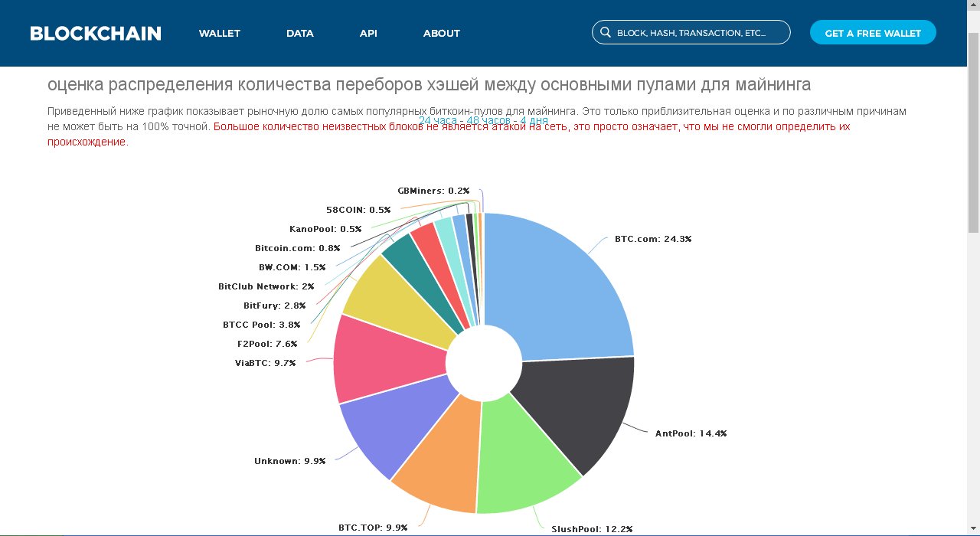Open the ABOUT menu item
This screenshot has width=980, height=536.
pos(442,33)
